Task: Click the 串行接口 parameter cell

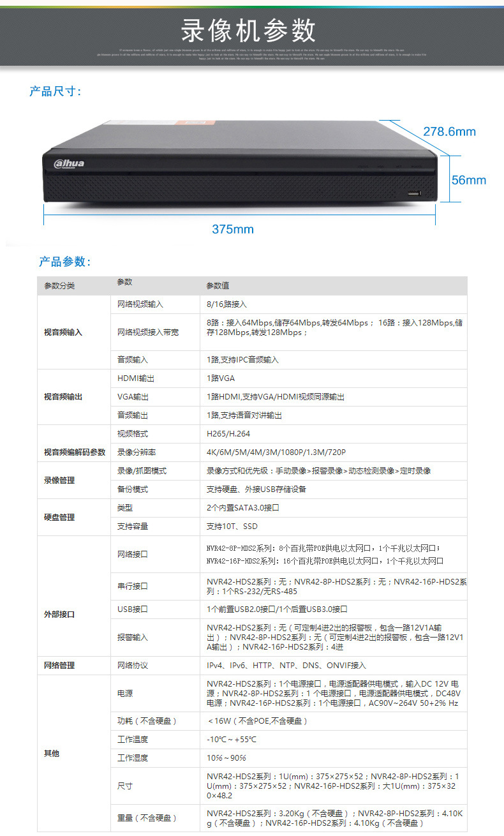Action: click(x=155, y=586)
